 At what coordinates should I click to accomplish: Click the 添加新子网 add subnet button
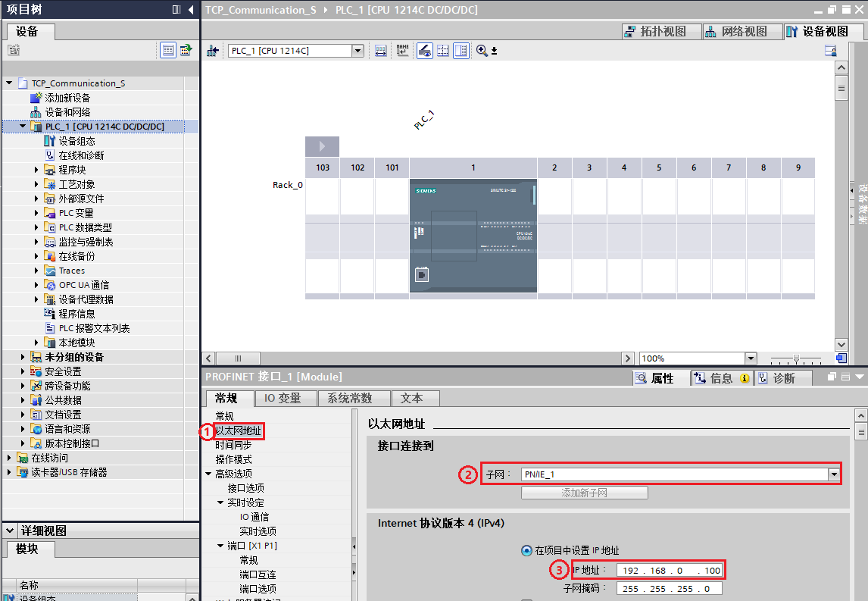point(584,493)
